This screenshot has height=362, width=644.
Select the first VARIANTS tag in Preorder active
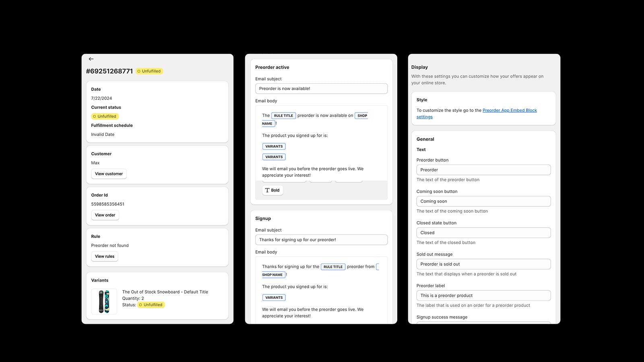(x=274, y=146)
